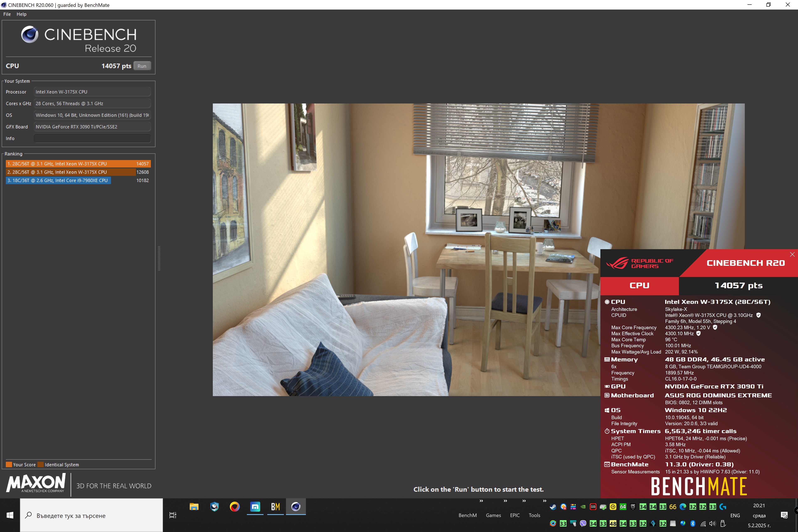Expand the BenchM toolbar chevron

(x=481, y=501)
